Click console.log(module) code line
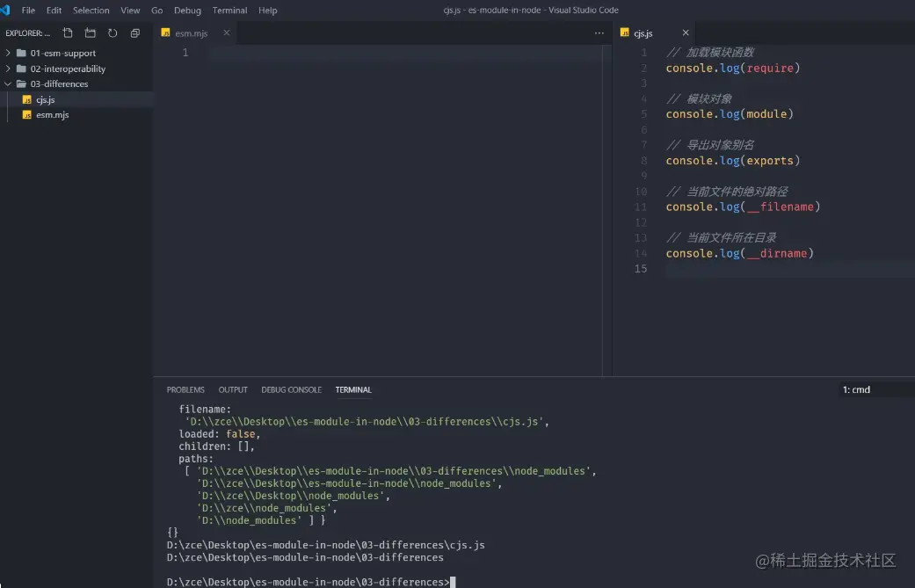 click(x=730, y=114)
